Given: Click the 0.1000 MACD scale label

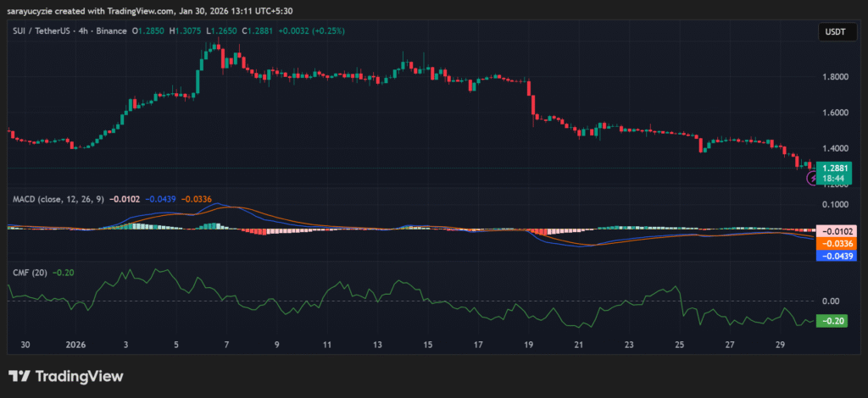Looking at the screenshot, I should tap(837, 205).
